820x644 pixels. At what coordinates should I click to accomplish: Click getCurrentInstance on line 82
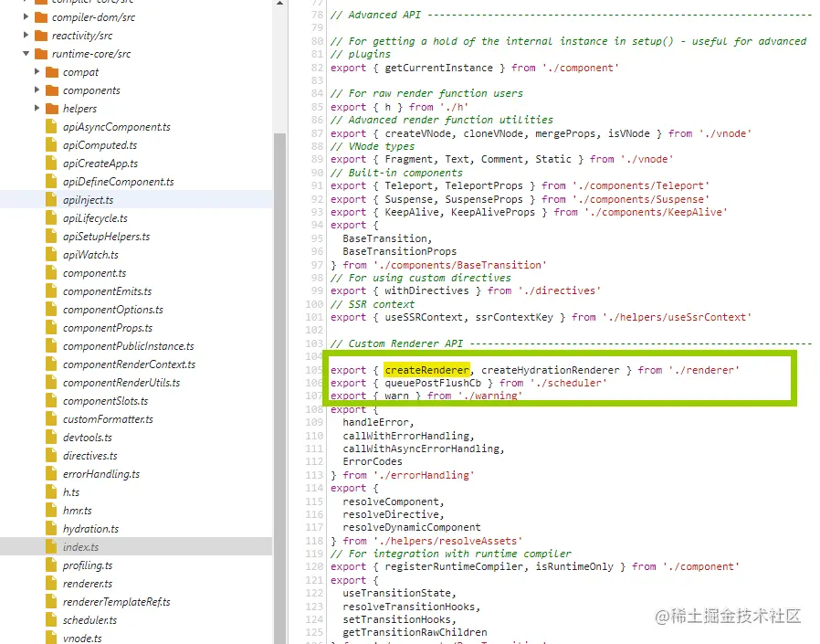pyautogui.click(x=438, y=68)
